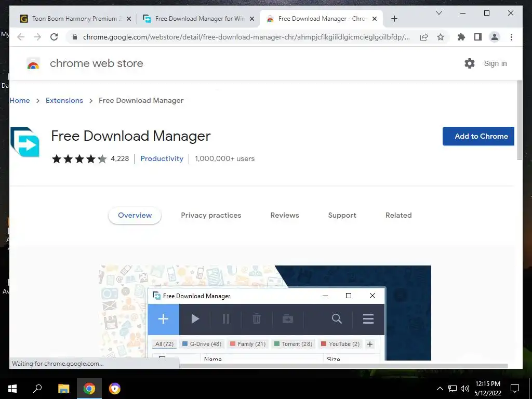Share this page via share icon
Viewport: 532px width, 399px height.
(x=424, y=37)
